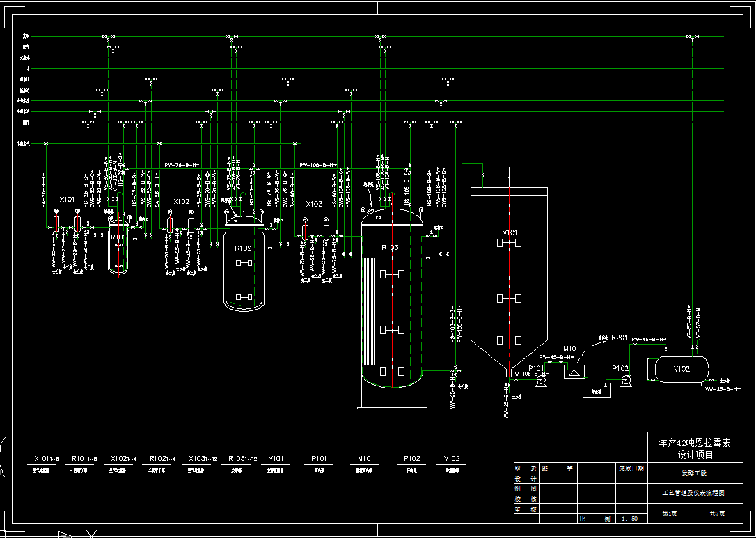
Task: Click horizontal PW-108-B-H label between R102 and R103
Action: 317,165
